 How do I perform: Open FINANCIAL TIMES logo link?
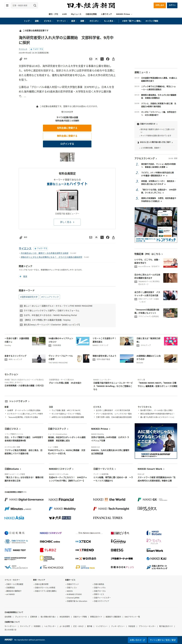108,518
